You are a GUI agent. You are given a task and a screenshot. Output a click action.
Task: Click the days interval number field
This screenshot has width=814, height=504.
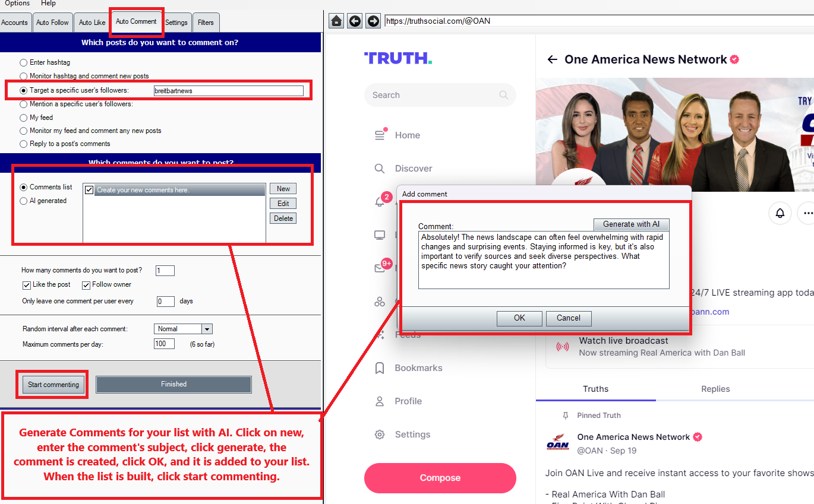(166, 302)
